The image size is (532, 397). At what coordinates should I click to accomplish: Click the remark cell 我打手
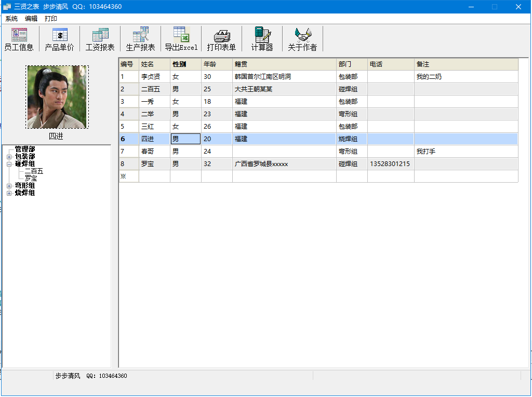[466, 152]
